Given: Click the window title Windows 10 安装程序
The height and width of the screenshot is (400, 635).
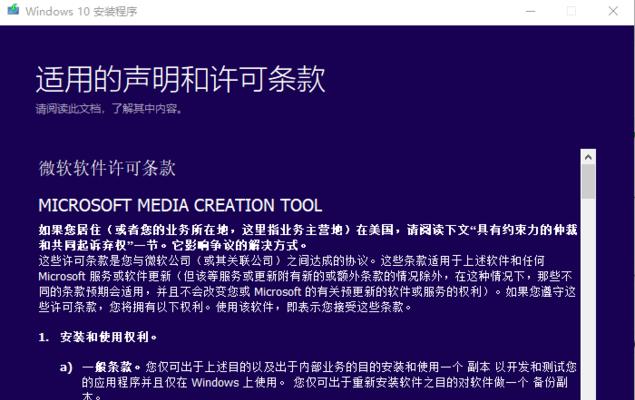Looking at the screenshot, I should pyautogui.click(x=81, y=11).
